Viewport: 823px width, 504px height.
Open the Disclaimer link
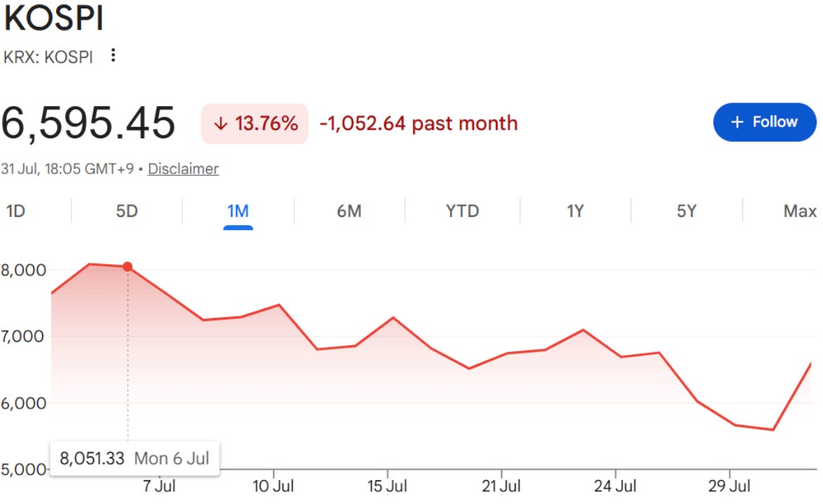[x=183, y=169]
